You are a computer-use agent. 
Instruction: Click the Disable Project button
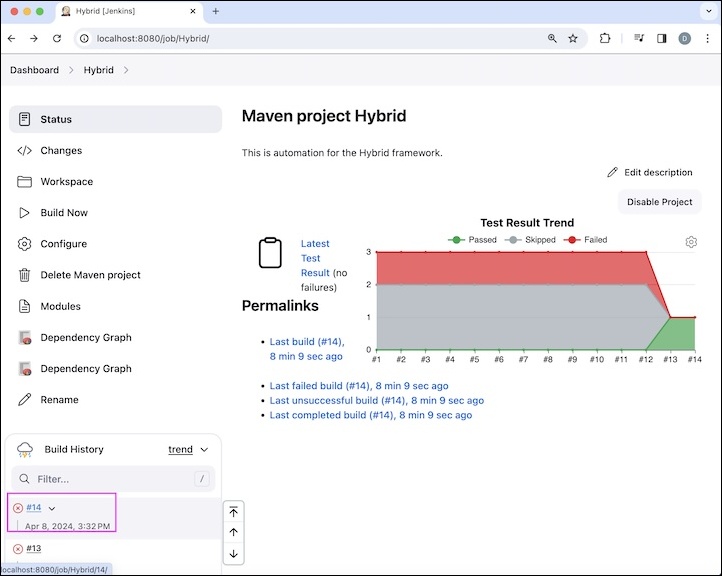[659, 201]
